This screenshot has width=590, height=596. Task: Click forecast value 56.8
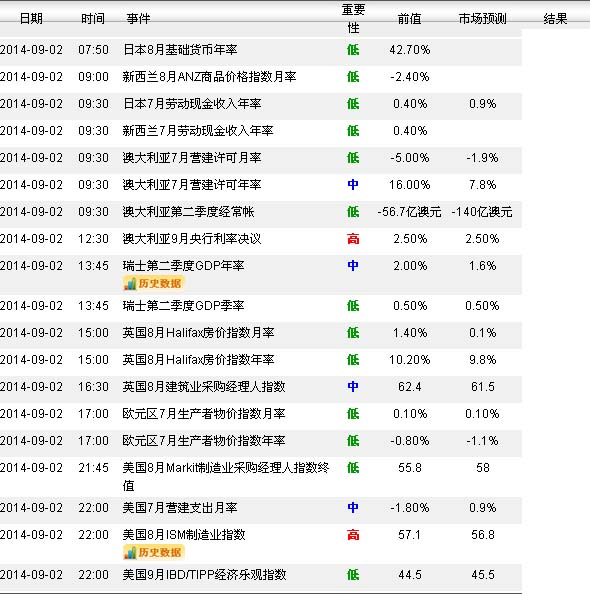click(482, 535)
